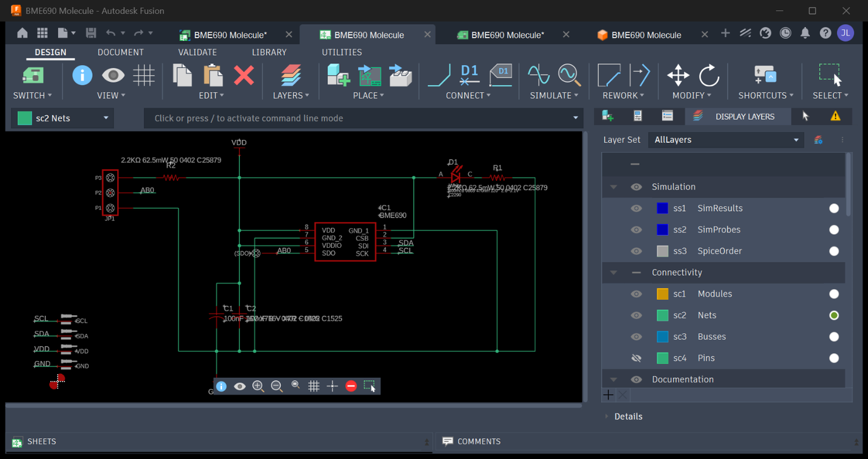Open Grid settings icon in View group
The height and width of the screenshot is (459, 868).
point(144,76)
